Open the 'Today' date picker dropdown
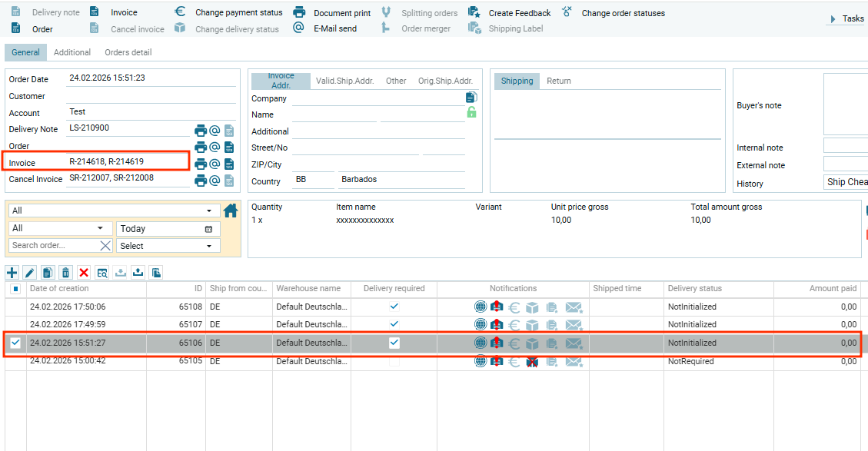 point(208,229)
